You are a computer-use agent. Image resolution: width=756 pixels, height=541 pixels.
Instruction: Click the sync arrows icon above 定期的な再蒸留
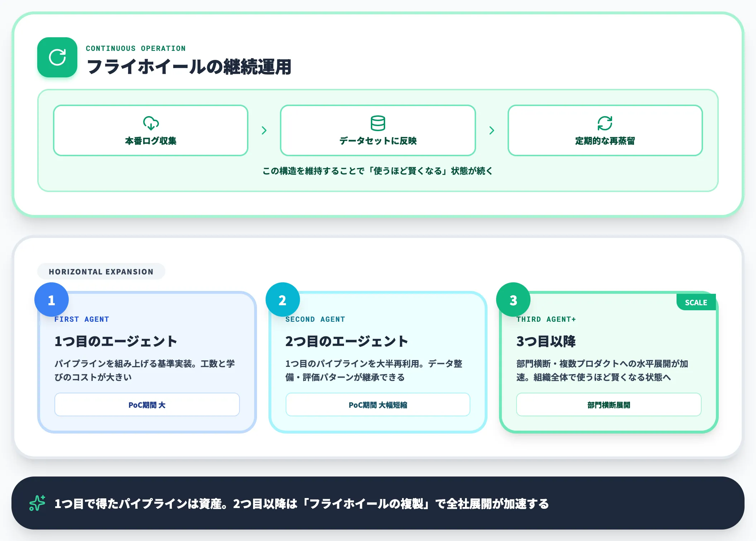pyautogui.click(x=605, y=123)
